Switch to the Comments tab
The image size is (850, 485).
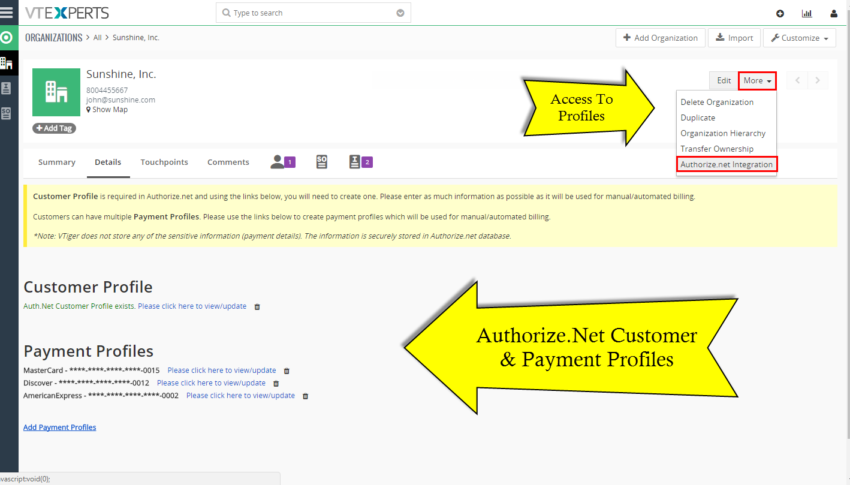(x=228, y=162)
